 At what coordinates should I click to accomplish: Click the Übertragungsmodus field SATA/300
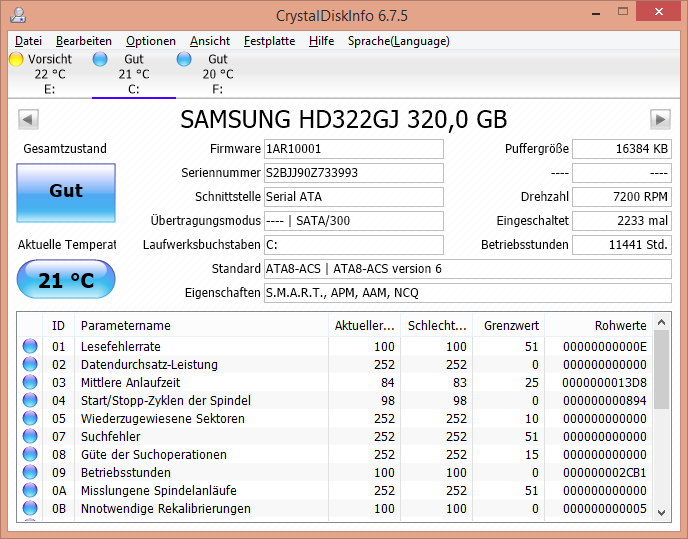tap(354, 221)
